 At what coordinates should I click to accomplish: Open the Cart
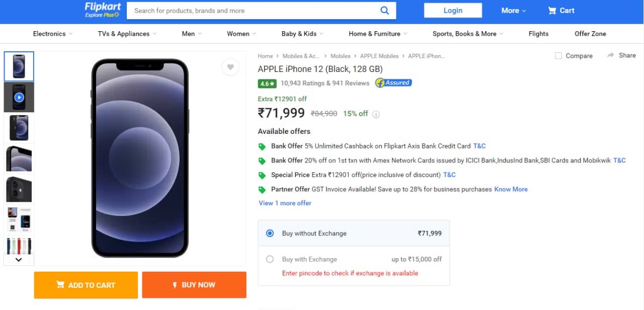pyautogui.click(x=560, y=10)
